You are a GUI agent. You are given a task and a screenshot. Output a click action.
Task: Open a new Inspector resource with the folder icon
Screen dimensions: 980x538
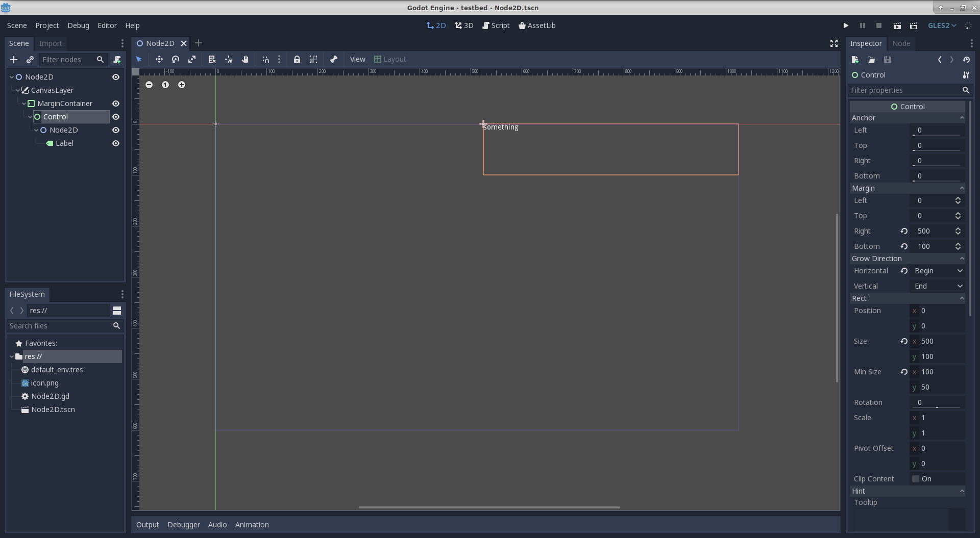click(x=871, y=60)
